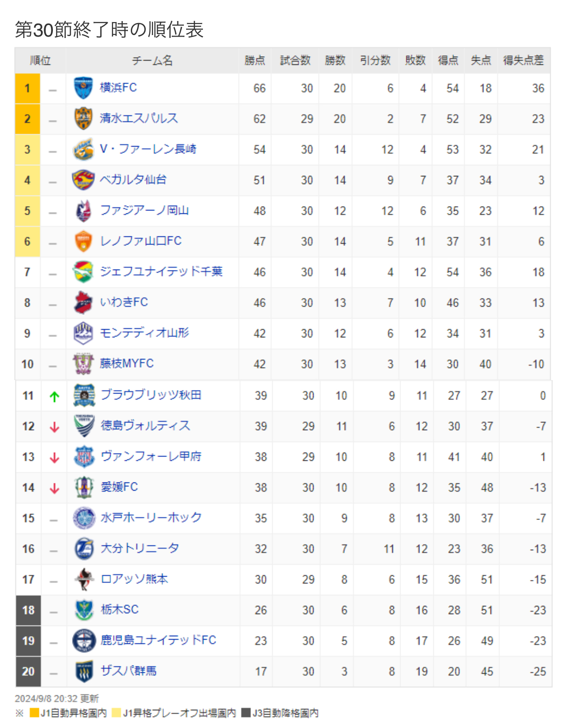The image size is (567, 728).
Task: Click the dark J3自動降格圏内 legend swatch
Action: pyautogui.click(x=246, y=713)
